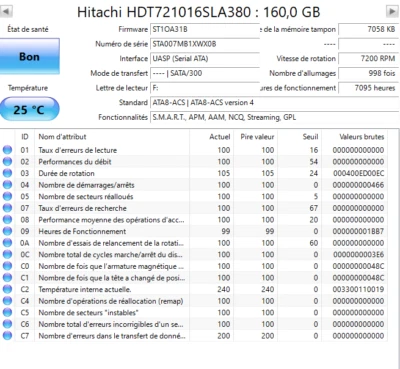Select row 'Taux d'erreurs de lecture'

coord(194,150)
